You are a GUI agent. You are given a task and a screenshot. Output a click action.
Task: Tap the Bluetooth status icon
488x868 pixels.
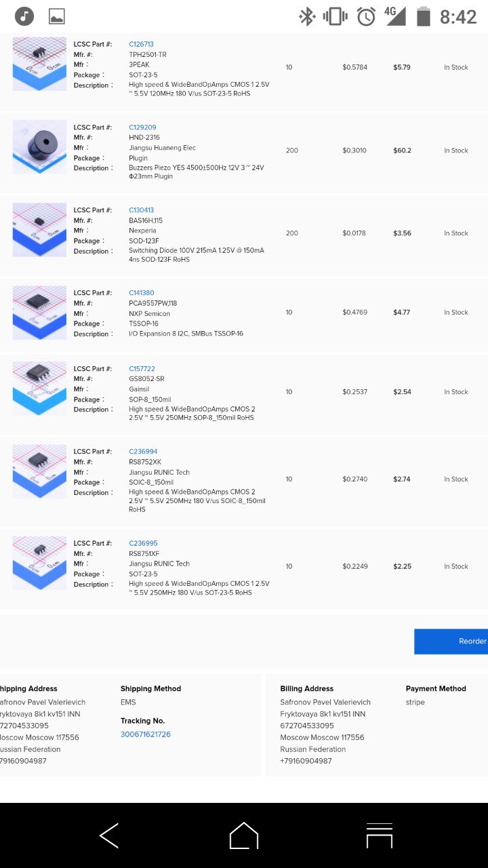pyautogui.click(x=308, y=16)
